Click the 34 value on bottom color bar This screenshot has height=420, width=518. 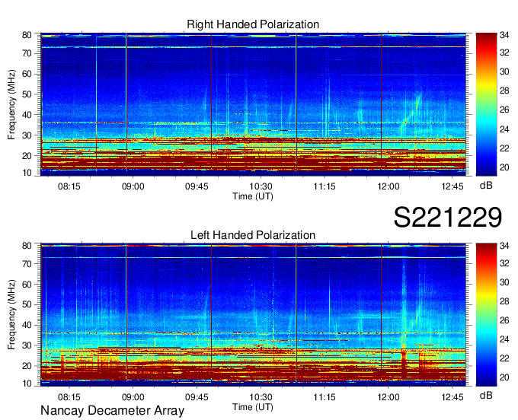pyautogui.click(x=504, y=246)
